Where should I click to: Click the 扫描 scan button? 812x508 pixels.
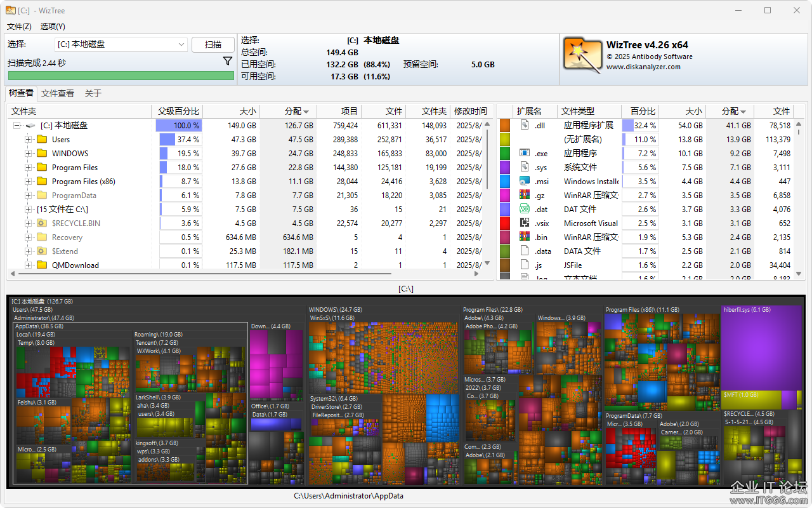pyautogui.click(x=213, y=44)
